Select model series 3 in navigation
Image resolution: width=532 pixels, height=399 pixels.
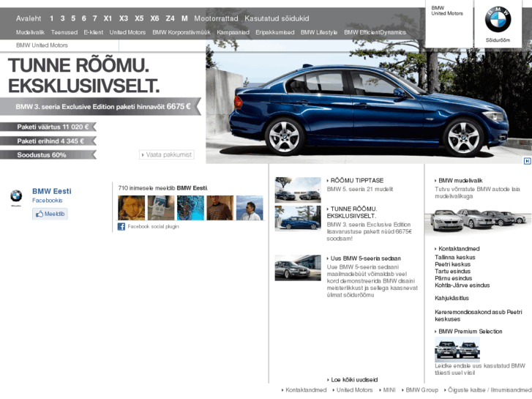[62, 18]
